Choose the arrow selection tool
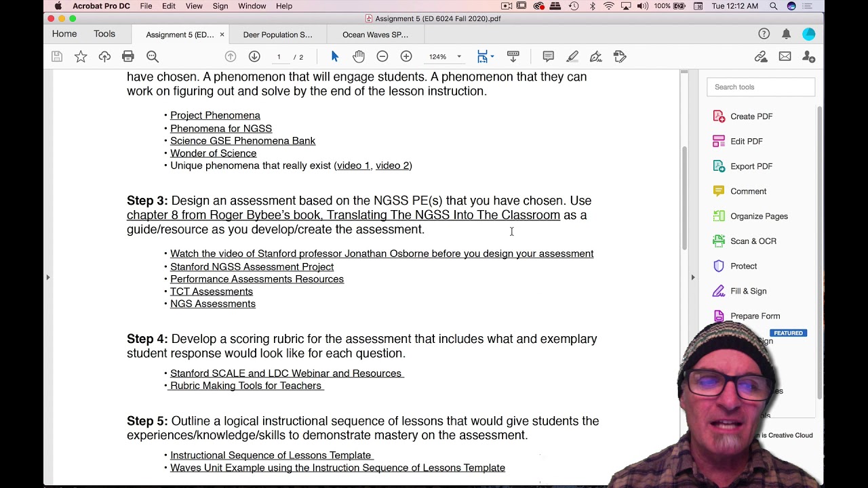This screenshot has height=488, width=868. (x=334, y=57)
